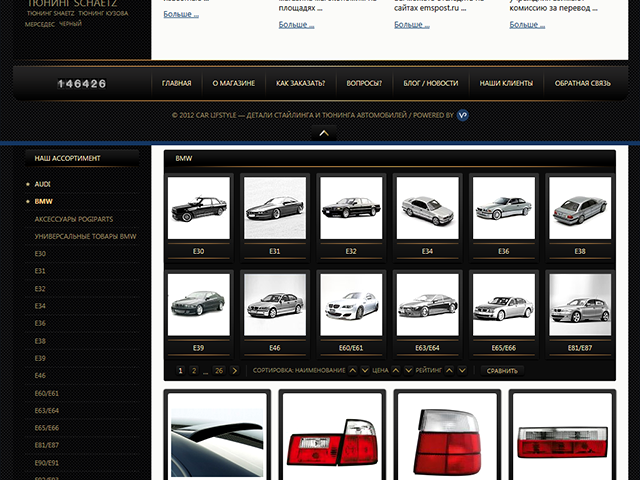Click the scroll-up chevron above the blue divider
The width and height of the screenshot is (640, 480).
(324, 133)
